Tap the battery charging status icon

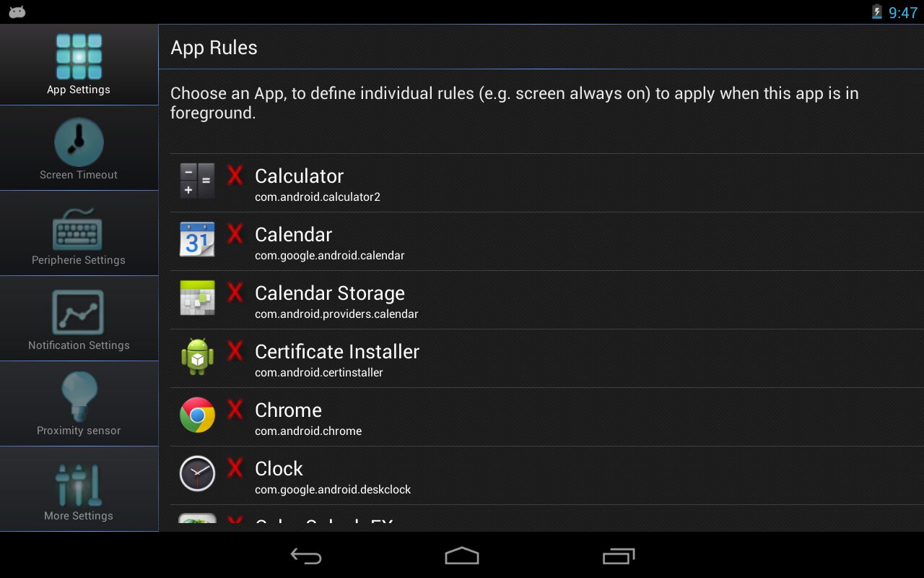877,12
